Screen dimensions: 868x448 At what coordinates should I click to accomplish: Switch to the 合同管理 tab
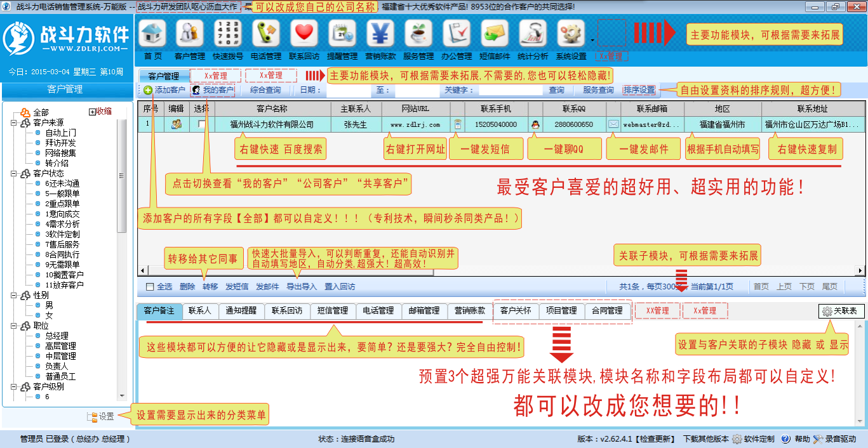click(607, 311)
